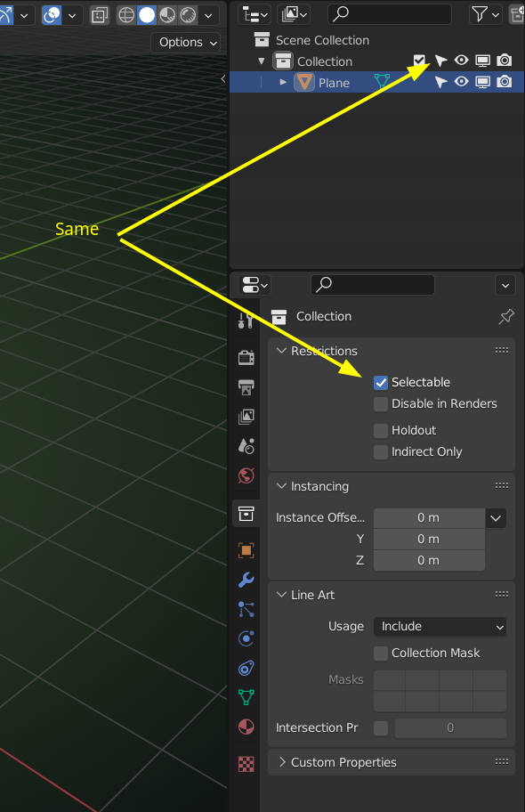Open the World properties tab
The height and width of the screenshot is (812, 525).
246,475
